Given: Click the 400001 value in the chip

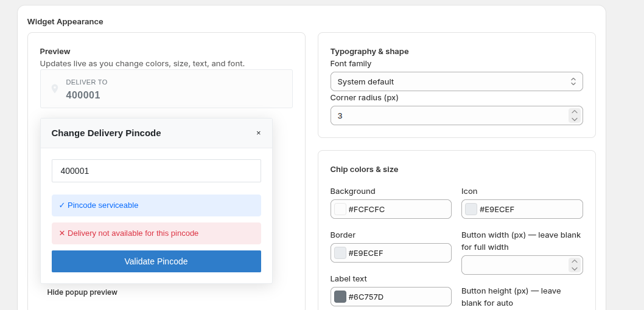Looking at the screenshot, I should [83, 95].
